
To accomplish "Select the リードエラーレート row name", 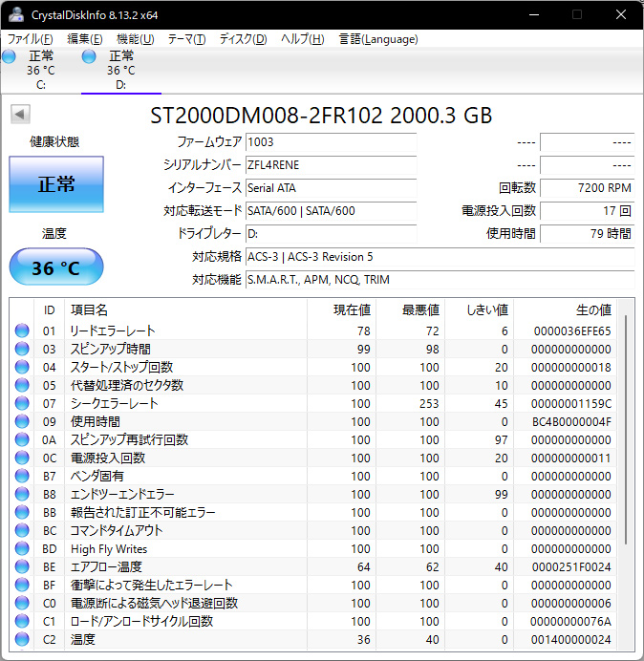I will click(x=113, y=330).
